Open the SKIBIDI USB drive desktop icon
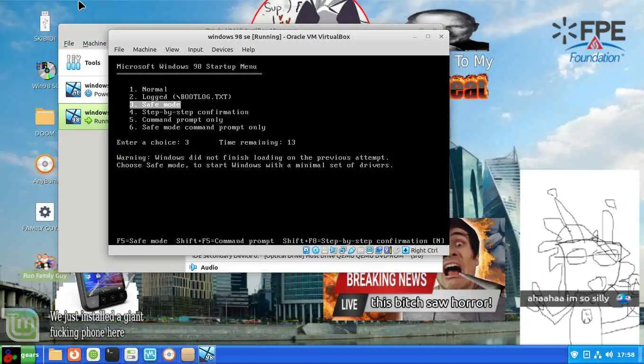The image size is (644, 364). coord(45,27)
